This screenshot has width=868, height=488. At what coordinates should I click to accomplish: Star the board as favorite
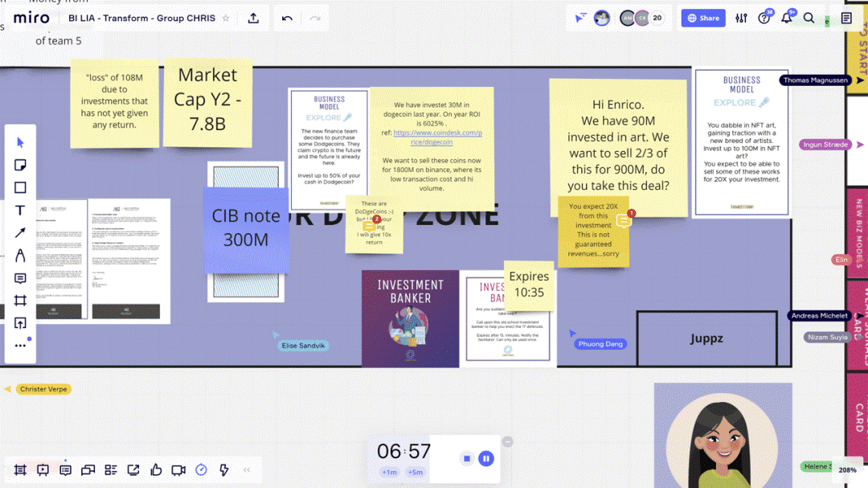[226, 18]
